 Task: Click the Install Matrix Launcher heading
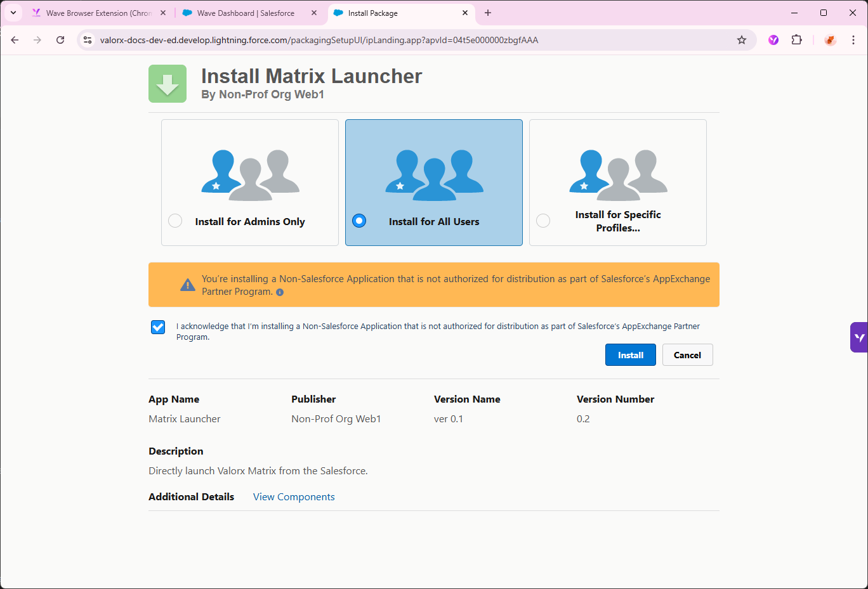coord(312,76)
